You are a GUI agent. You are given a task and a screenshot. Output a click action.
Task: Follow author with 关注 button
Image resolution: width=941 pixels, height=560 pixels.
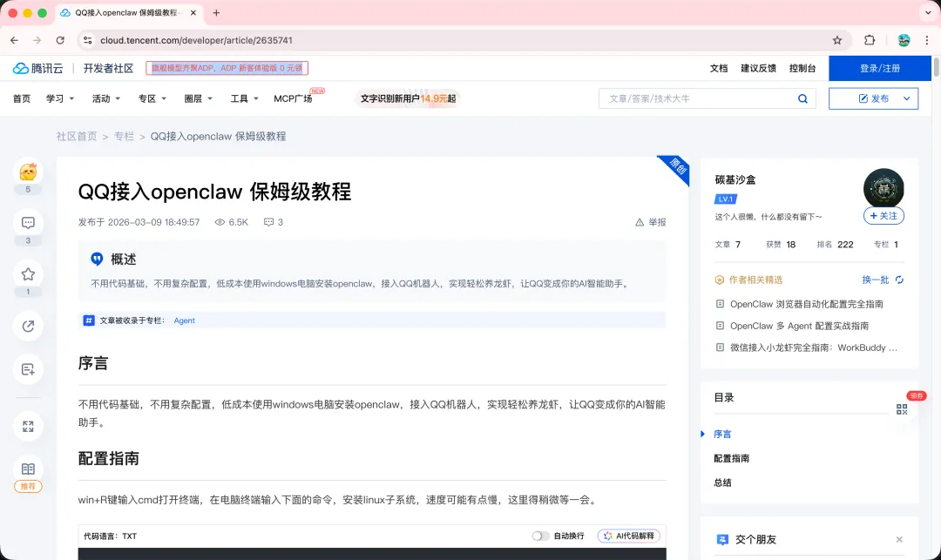click(883, 216)
